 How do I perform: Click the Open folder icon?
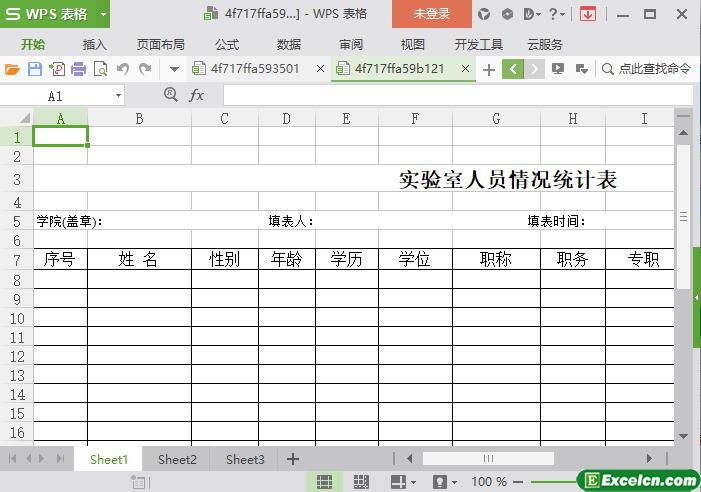13,69
